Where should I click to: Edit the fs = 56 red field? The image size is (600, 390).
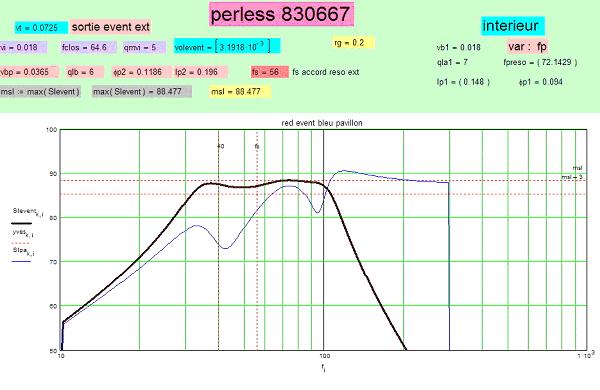click(x=270, y=72)
